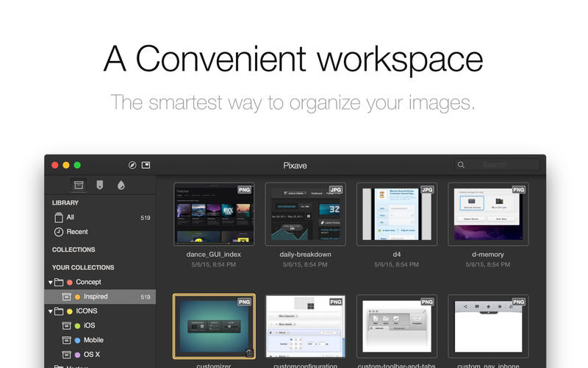Viewport: 588px width, 368px height.
Task: Click the box icon next to OS X collection
Action: coord(66,355)
